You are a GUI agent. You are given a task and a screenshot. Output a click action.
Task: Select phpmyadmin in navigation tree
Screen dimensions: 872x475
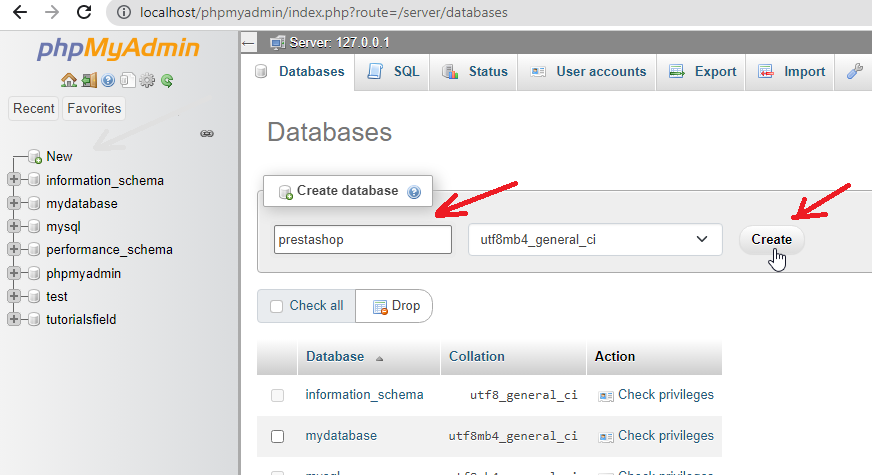click(83, 274)
